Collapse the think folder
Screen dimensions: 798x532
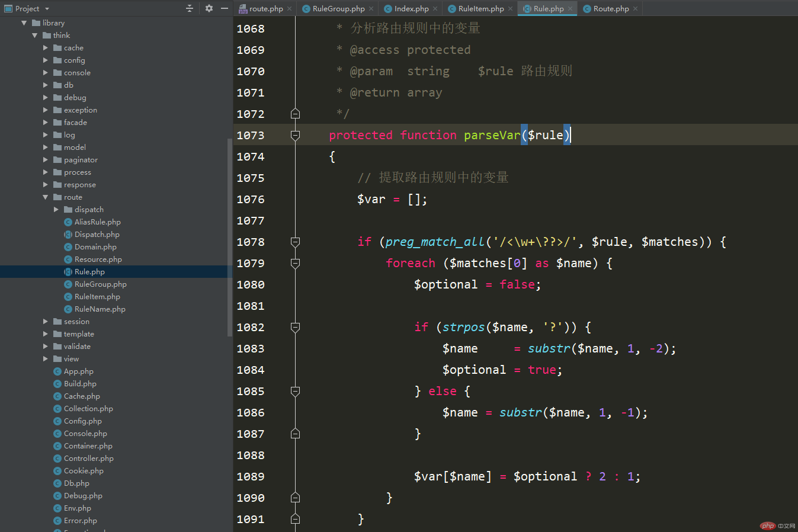35,36
